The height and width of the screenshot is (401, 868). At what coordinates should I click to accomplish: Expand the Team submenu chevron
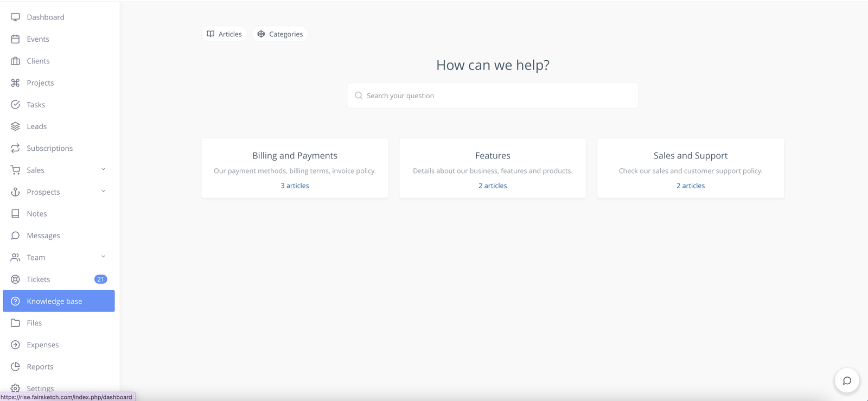(103, 257)
